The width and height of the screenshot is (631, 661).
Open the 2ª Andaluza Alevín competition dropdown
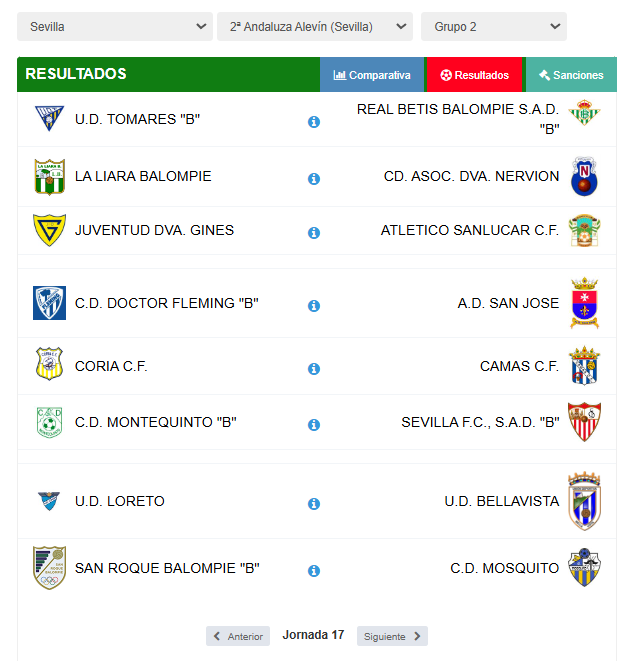coord(315,27)
